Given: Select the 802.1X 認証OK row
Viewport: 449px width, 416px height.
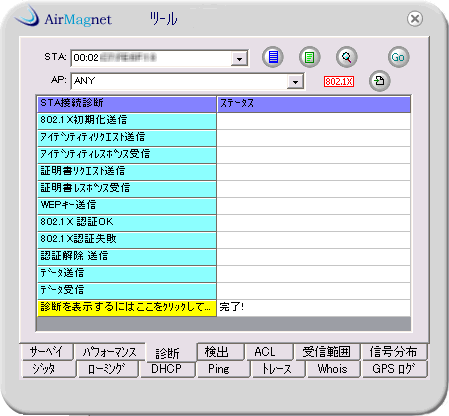Looking at the screenshot, I should click(x=127, y=223).
